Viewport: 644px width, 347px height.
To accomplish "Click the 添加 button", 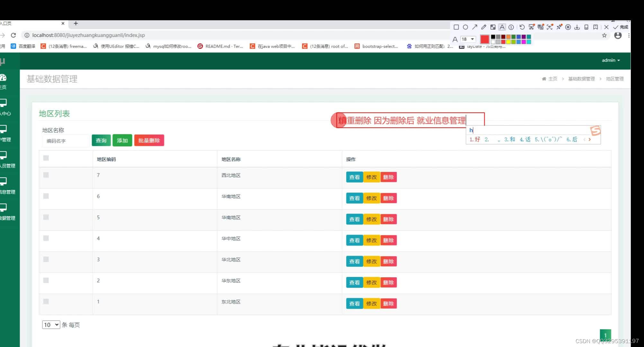I will (122, 140).
